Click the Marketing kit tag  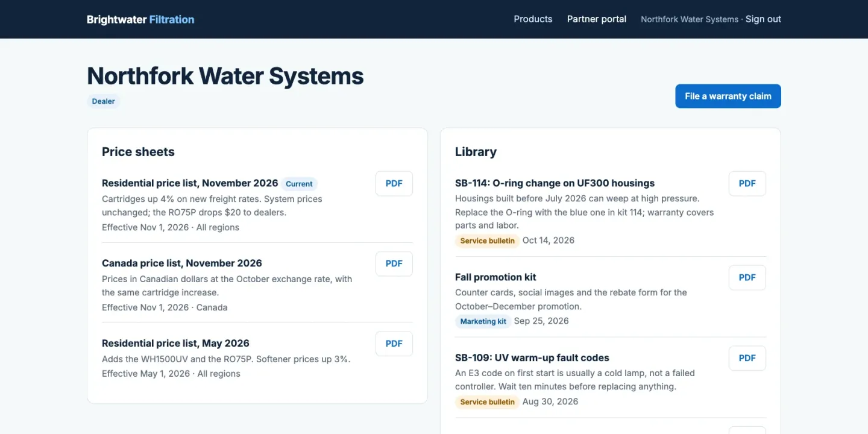point(483,321)
